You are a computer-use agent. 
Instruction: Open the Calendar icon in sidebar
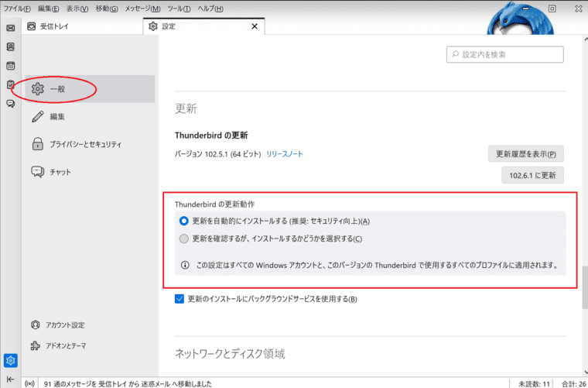pos(11,66)
